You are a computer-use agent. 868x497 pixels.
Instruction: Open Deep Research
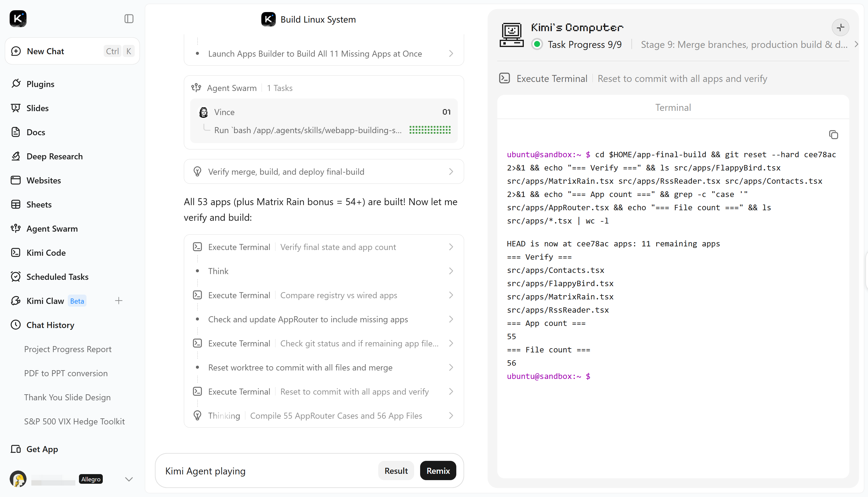click(55, 156)
